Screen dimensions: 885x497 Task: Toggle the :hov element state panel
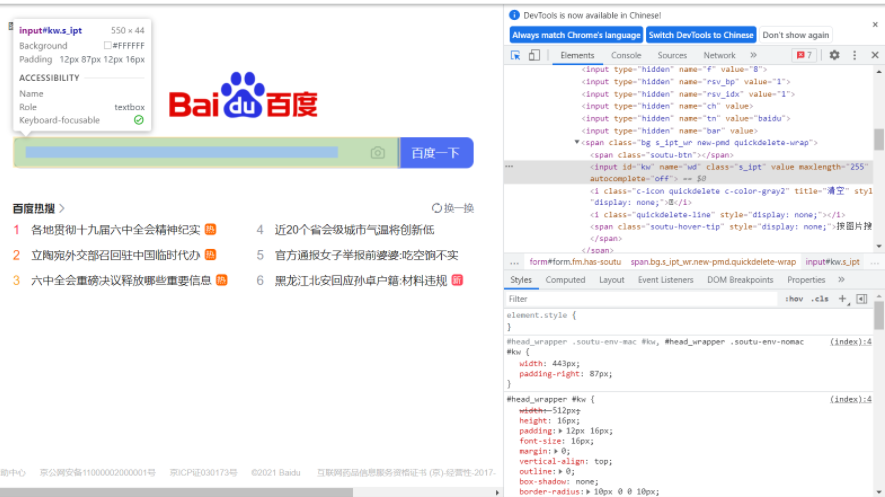pyautogui.click(x=794, y=299)
